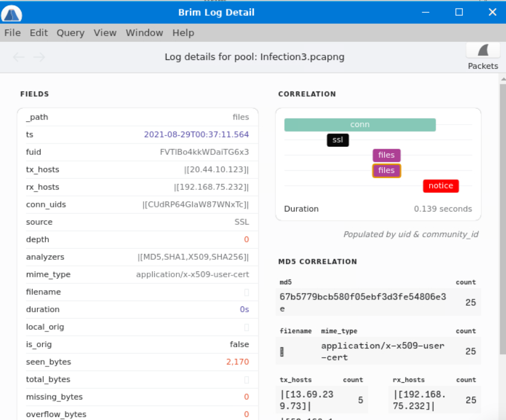Click the overflow_bytes value 0
506x420 pixels.
(x=246, y=414)
